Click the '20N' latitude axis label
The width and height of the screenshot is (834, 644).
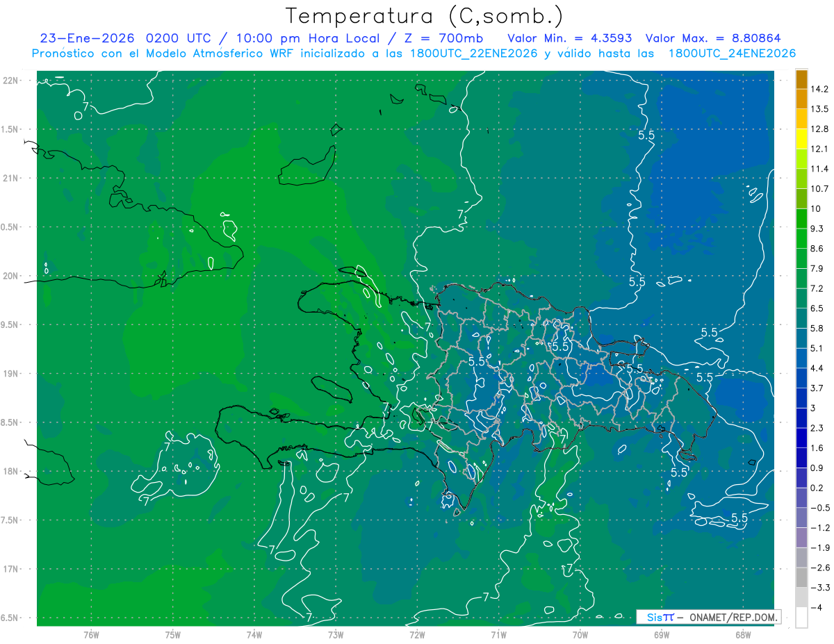(10, 276)
